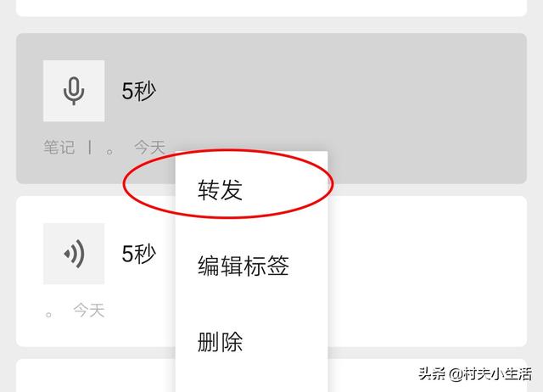
Task: Tap the microphone icon on the voice note
Action: coord(74,91)
